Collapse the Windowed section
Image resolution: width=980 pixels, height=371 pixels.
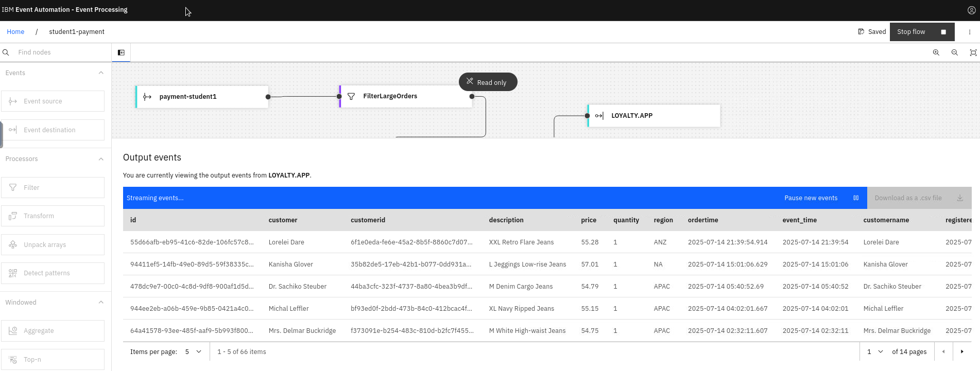point(101,303)
